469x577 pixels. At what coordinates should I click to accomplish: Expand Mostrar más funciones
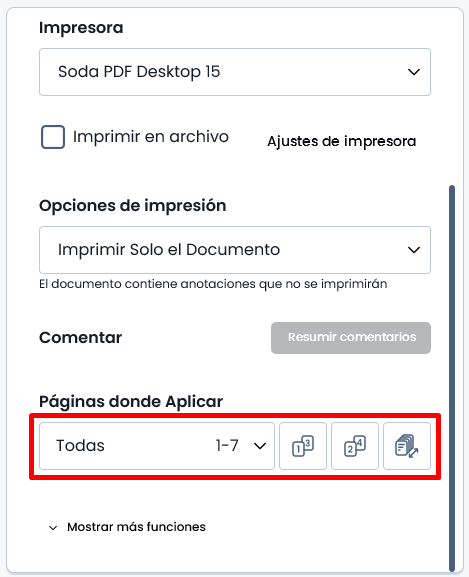[136, 527]
